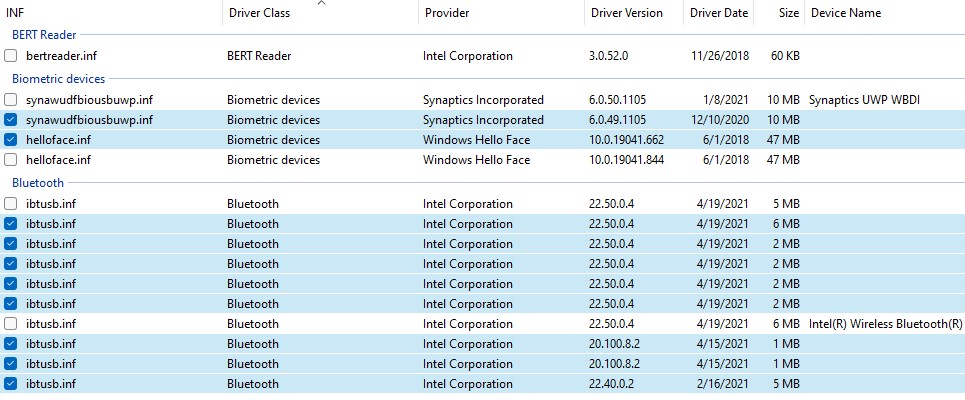Sort by Driver Date column header

click(x=719, y=12)
